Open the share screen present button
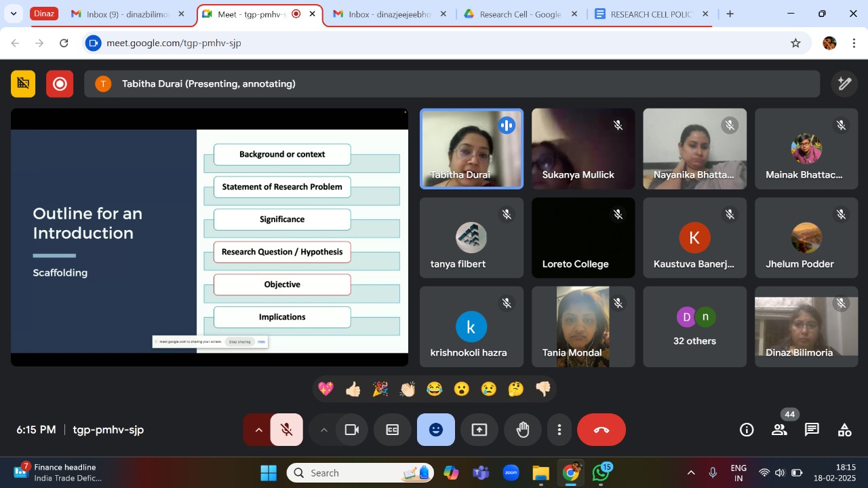 point(479,430)
